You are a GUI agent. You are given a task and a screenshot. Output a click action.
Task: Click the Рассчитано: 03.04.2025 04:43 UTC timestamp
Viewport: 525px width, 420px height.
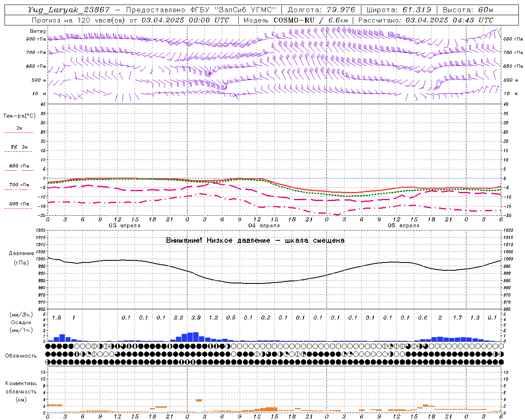426,20
